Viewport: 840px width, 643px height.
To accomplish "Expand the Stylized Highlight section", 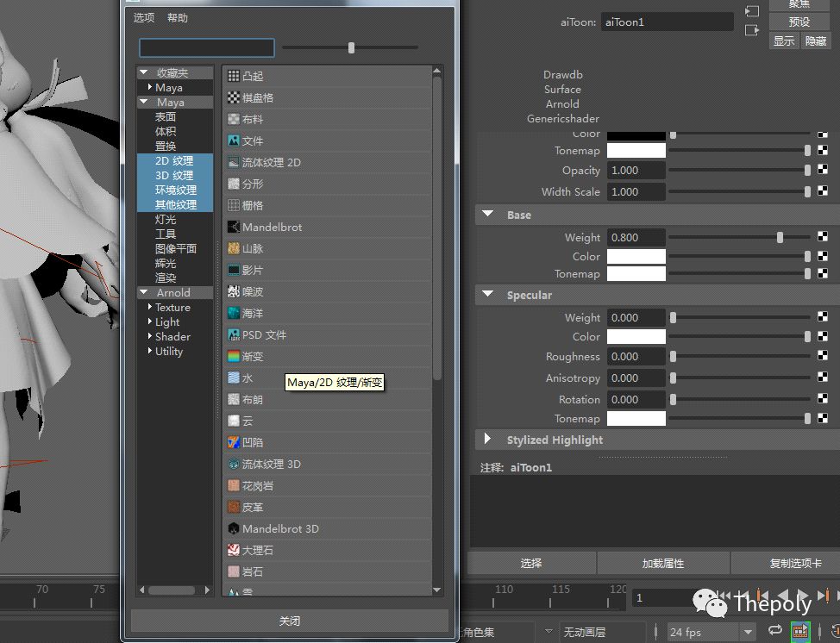I will tap(487, 439).
